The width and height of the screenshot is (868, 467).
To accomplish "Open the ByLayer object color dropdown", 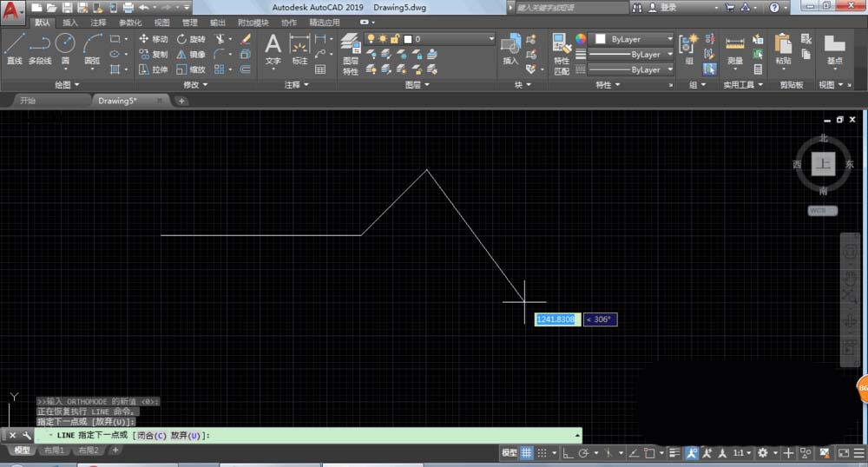I will [x=634, y=39].
